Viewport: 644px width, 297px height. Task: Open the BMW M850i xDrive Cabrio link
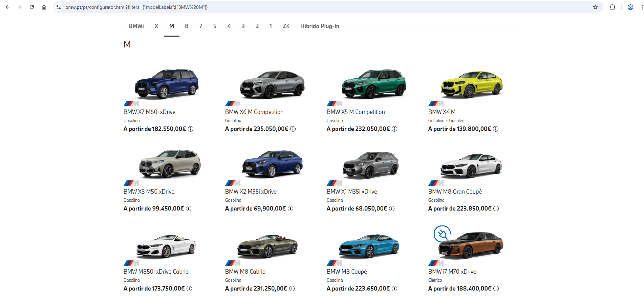[156, 272]
